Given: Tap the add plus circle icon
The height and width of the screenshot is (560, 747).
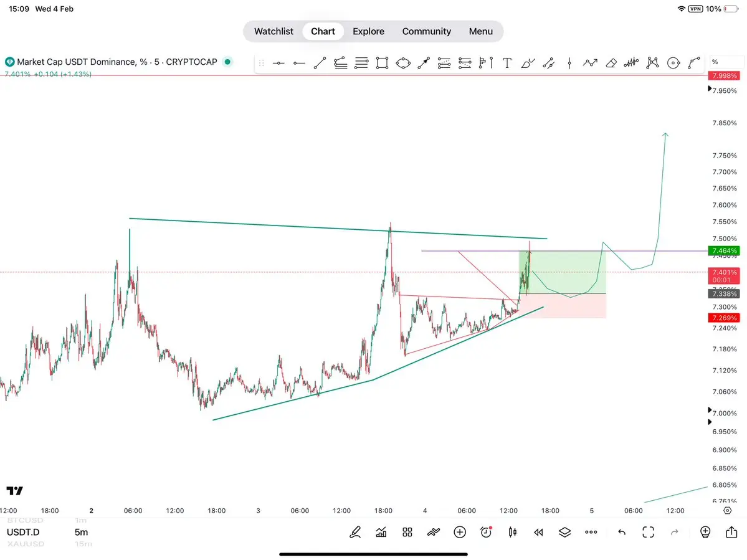Looking at the screenshot, I should click(x=460, y=532).
